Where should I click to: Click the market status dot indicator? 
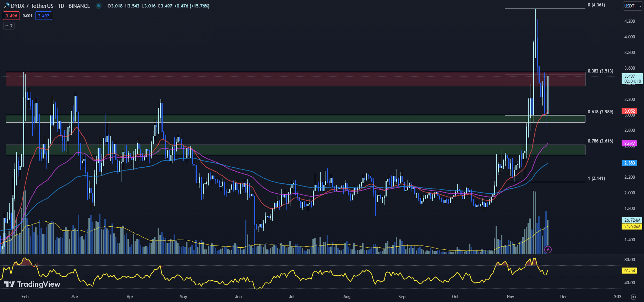[99, 6]
